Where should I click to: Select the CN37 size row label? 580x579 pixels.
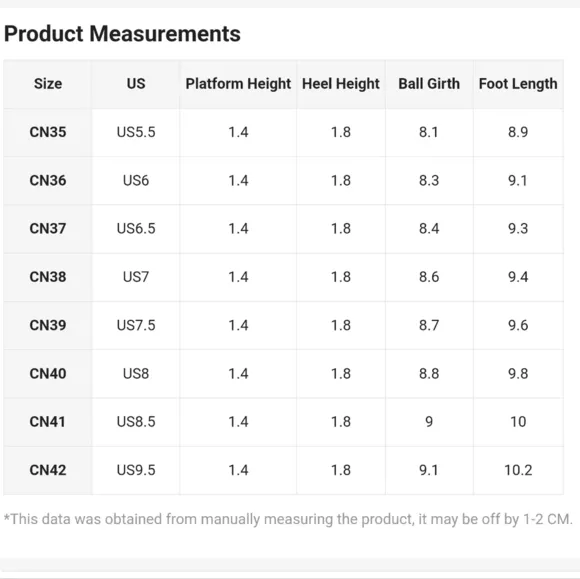point(48,229)
